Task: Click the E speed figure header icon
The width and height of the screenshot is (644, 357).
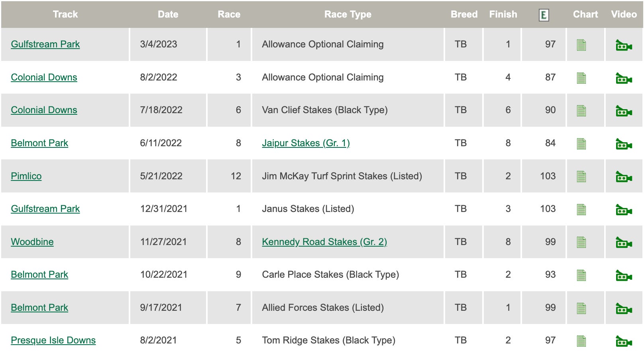Action: point(544,15)
